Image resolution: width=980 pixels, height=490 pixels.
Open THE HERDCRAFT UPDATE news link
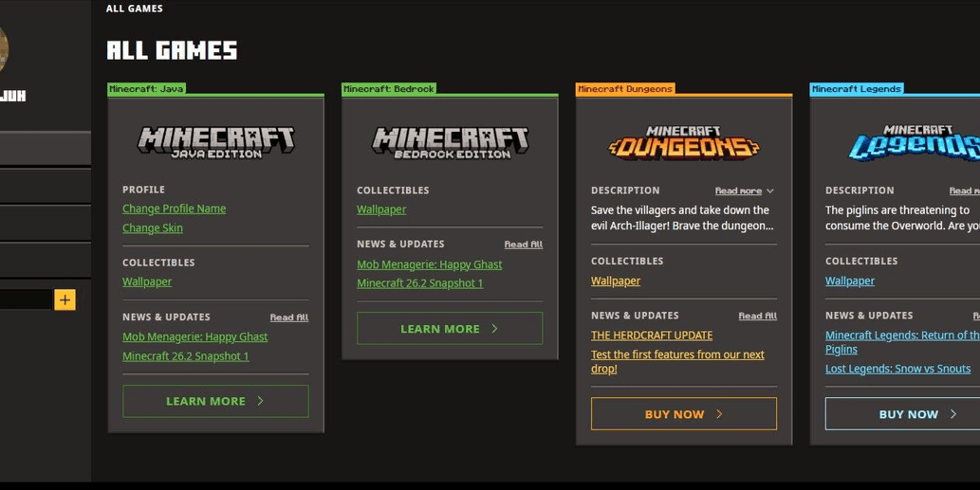652,336
